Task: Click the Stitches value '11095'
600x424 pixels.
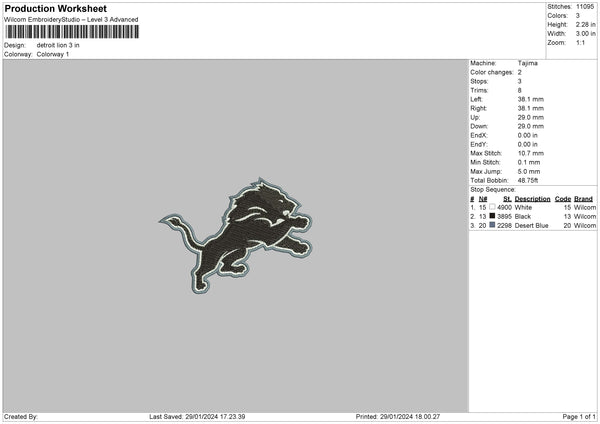Action: (585, 7)
